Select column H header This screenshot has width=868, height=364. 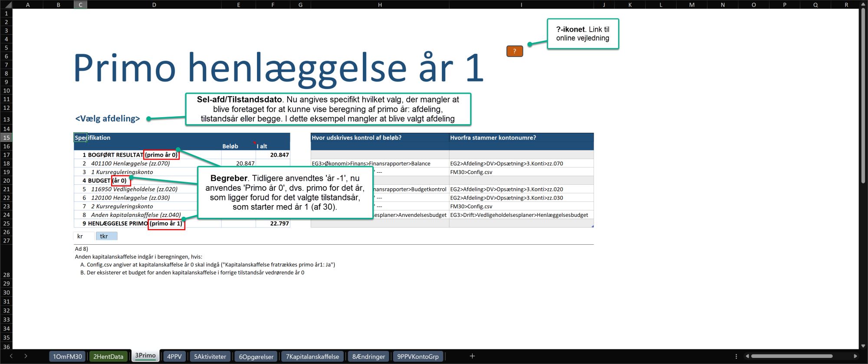380,5
